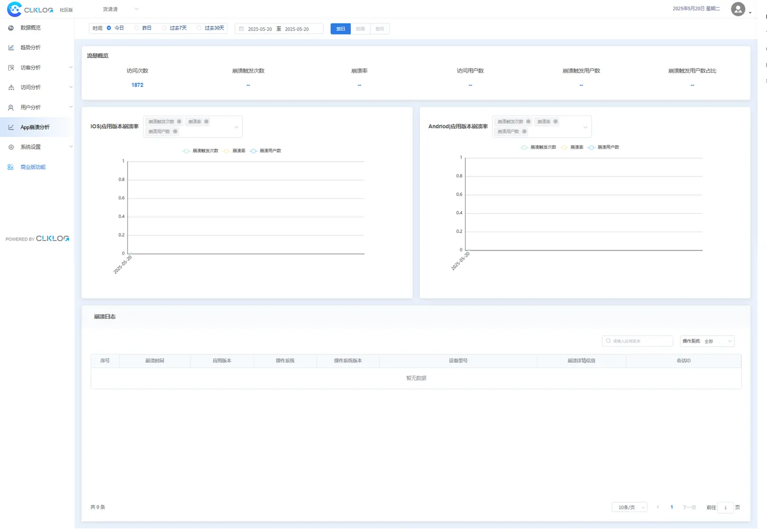The height and width of the screenshot is (532, 767).
Task: Select the 过去30天 time radio button
Action: click(x=199, y=28)
